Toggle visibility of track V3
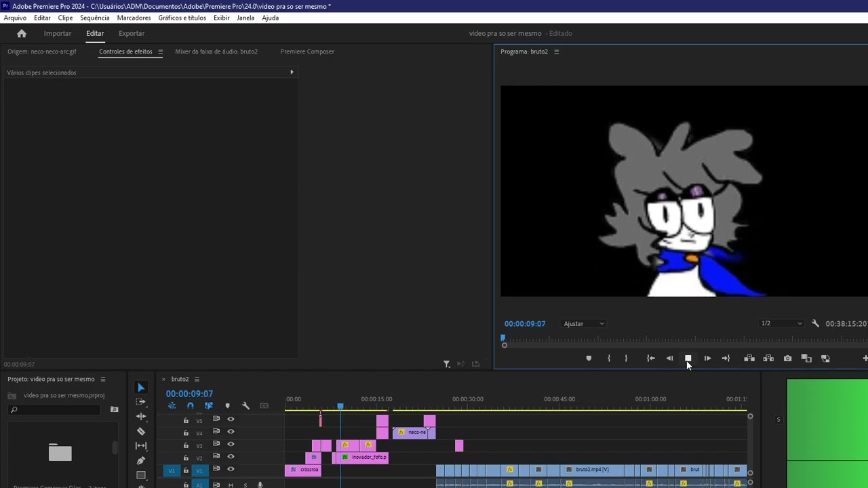The width and height of the screenshot is (868, 488). tap(231, 445)
